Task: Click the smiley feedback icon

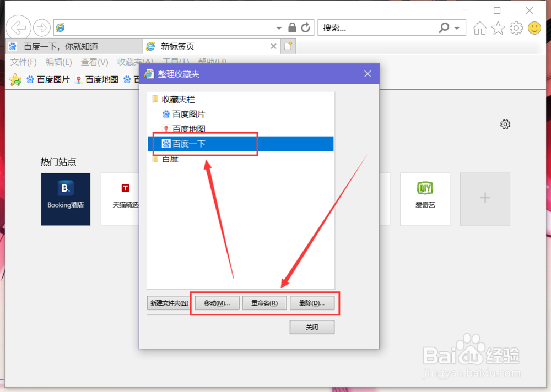Action: coord(534,28)
